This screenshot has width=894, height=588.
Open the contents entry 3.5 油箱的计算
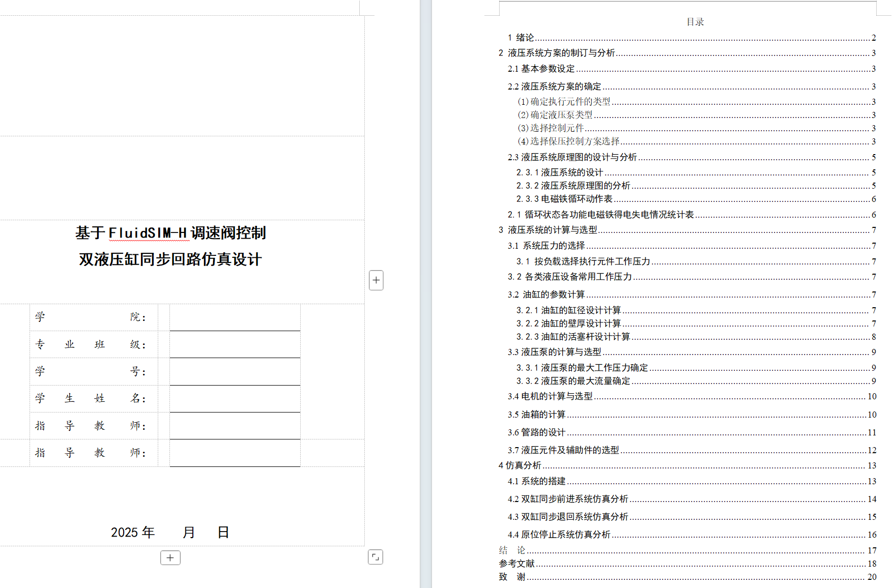click(x=691, y=415)
